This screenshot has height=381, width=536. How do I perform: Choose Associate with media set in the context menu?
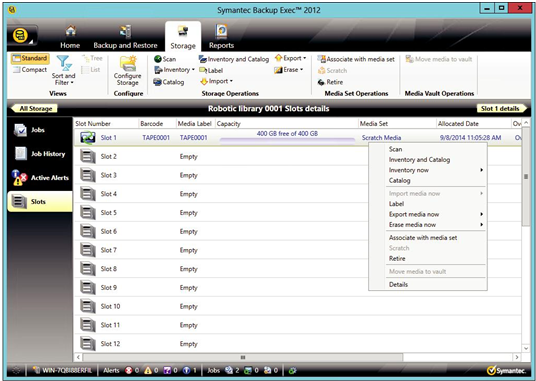428,238
